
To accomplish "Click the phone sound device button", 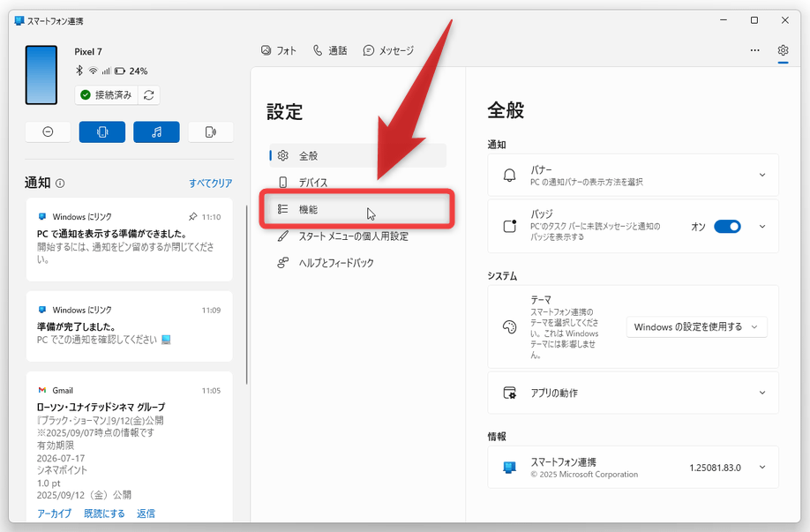I will (211, 132).
